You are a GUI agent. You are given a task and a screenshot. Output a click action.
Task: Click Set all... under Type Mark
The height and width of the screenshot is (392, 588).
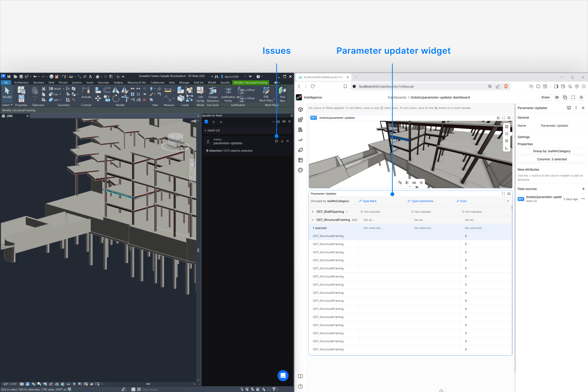tap(368, 220)
